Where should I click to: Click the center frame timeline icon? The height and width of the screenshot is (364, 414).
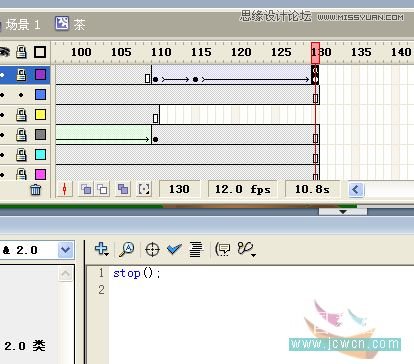(65, 189)
